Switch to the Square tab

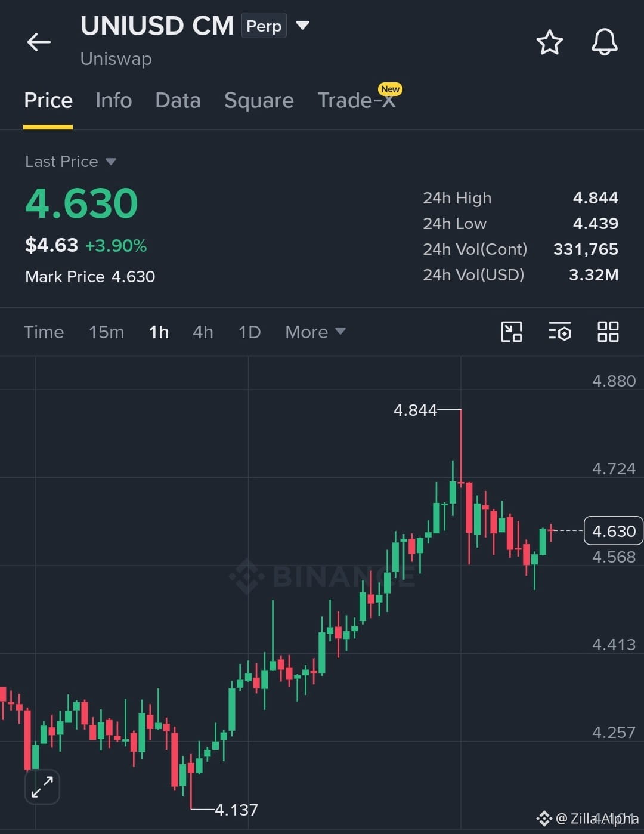[x=259, y=100]
